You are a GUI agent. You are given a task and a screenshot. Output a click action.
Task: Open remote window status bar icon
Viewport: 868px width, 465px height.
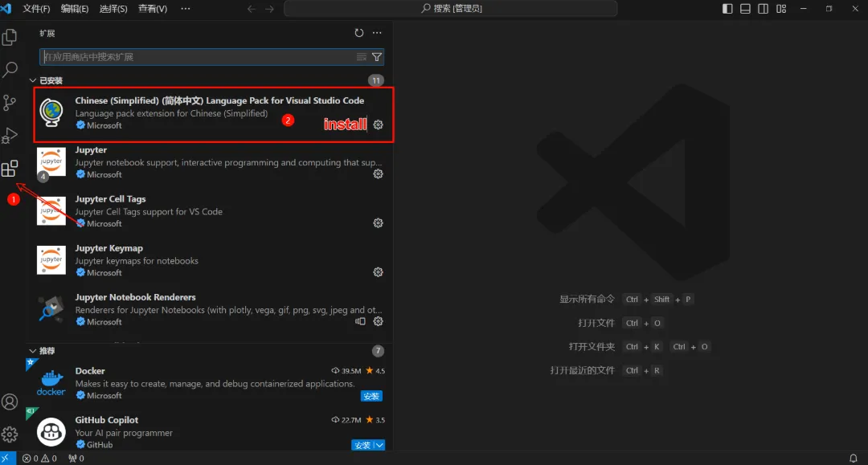(x=8, y=459)
